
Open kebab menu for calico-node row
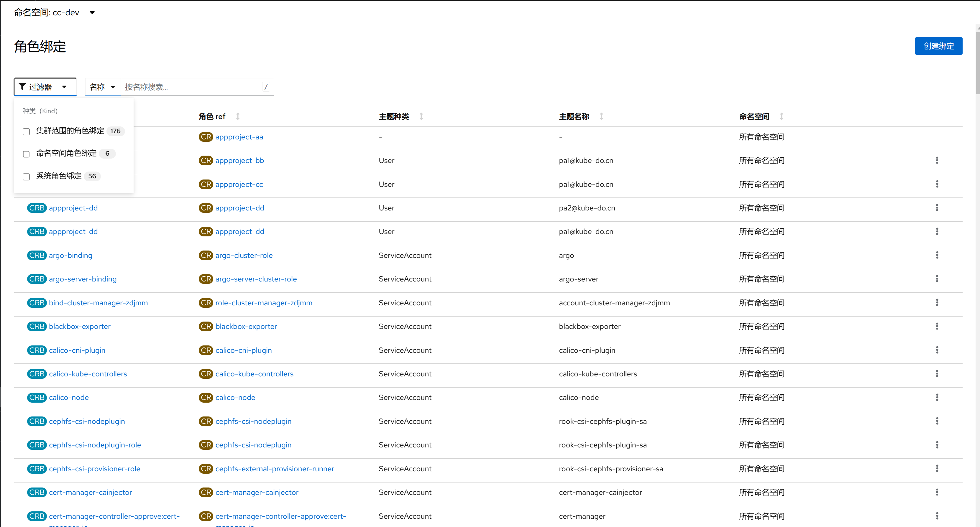pos(937,397)
